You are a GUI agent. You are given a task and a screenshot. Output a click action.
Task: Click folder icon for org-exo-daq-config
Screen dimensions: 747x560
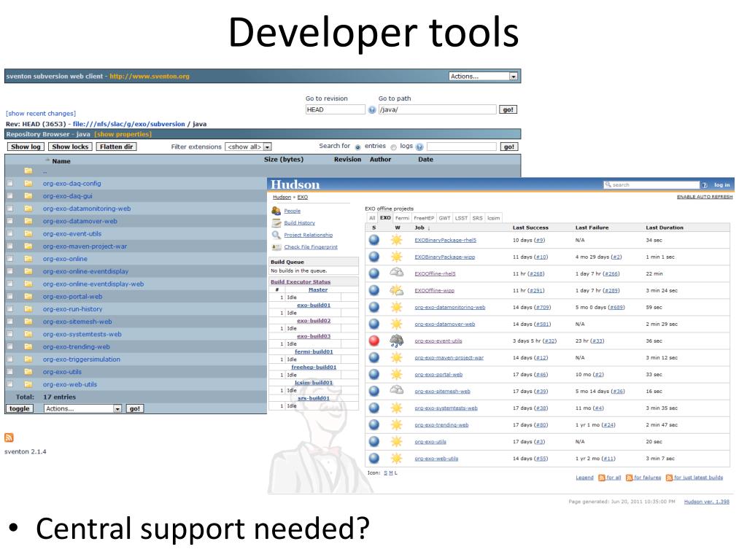(x=28, y=183)
